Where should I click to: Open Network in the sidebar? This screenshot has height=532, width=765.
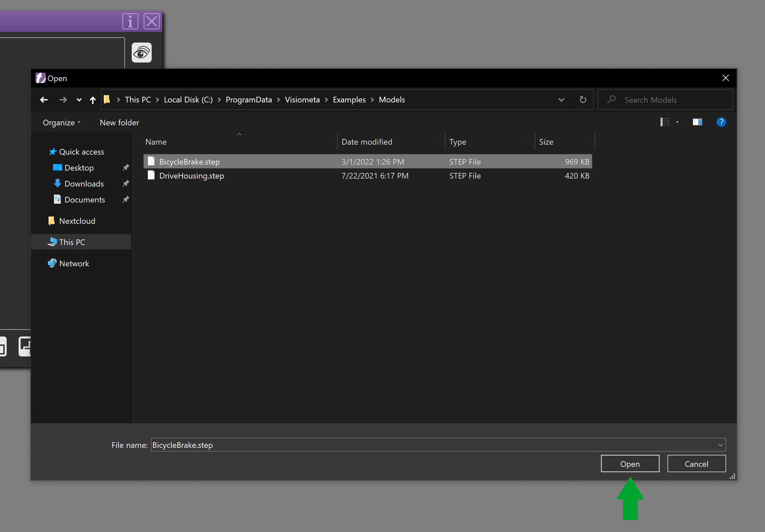click(x=68, y=263)
